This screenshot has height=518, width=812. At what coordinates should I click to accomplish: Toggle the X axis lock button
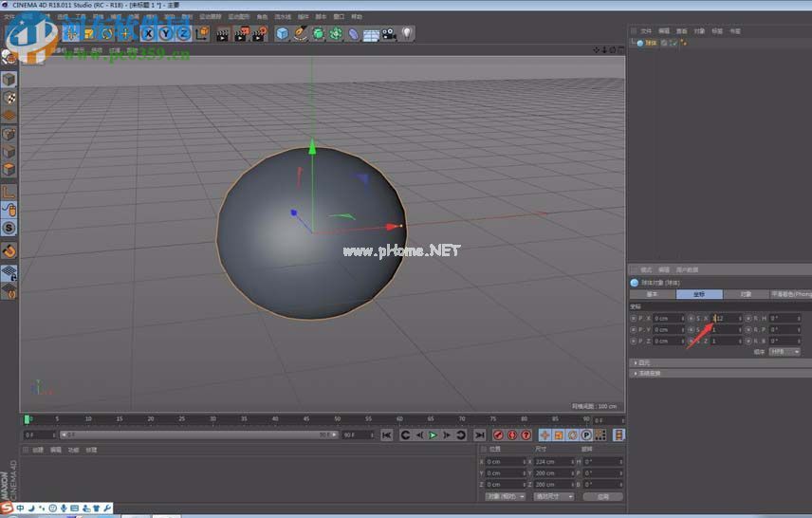click(148, 34)
